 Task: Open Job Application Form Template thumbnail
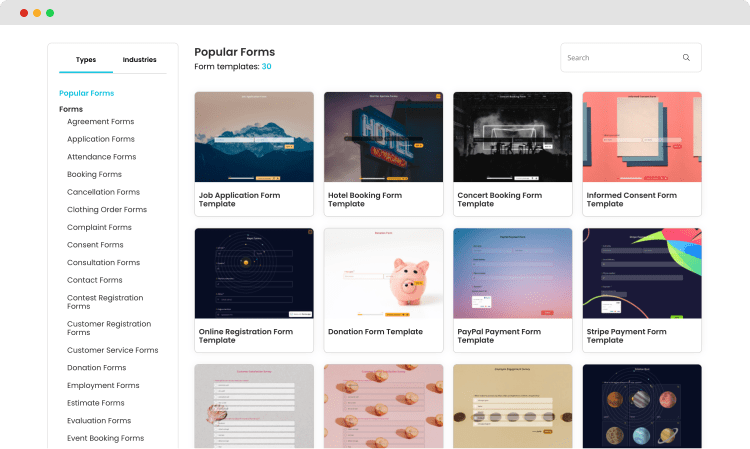254,137
